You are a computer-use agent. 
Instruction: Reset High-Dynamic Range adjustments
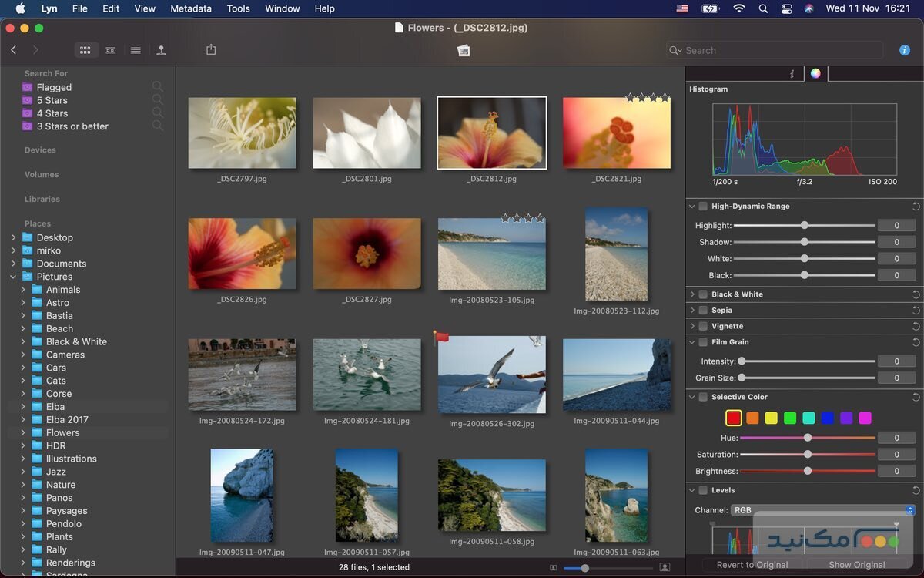point(916,207)
